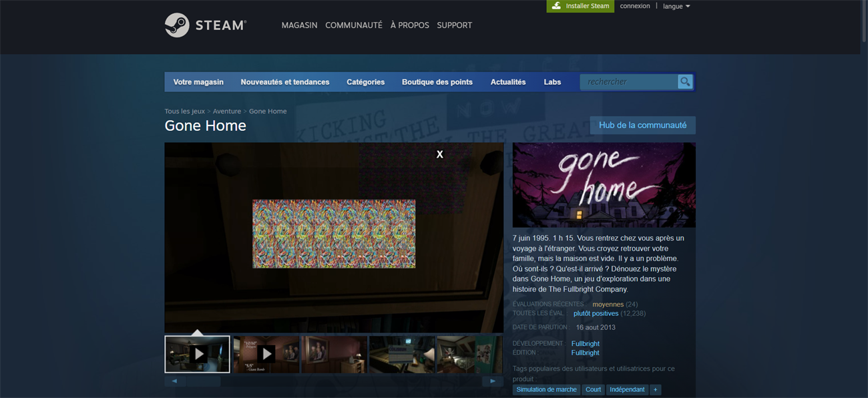The height and width of the screenshot is (398, 868).
Task: Click the Aventure breadcrumb link
Action: tap(227, 112)
